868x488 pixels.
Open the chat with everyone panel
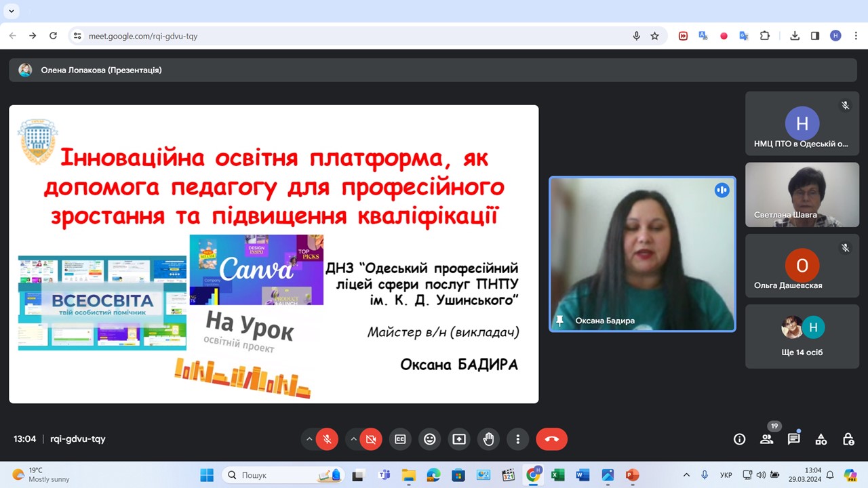(793, 439)
